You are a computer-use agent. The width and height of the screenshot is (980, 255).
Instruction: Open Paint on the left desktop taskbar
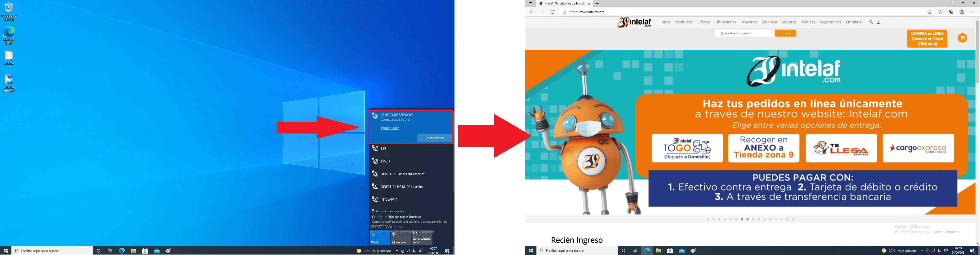pos(168,251)
